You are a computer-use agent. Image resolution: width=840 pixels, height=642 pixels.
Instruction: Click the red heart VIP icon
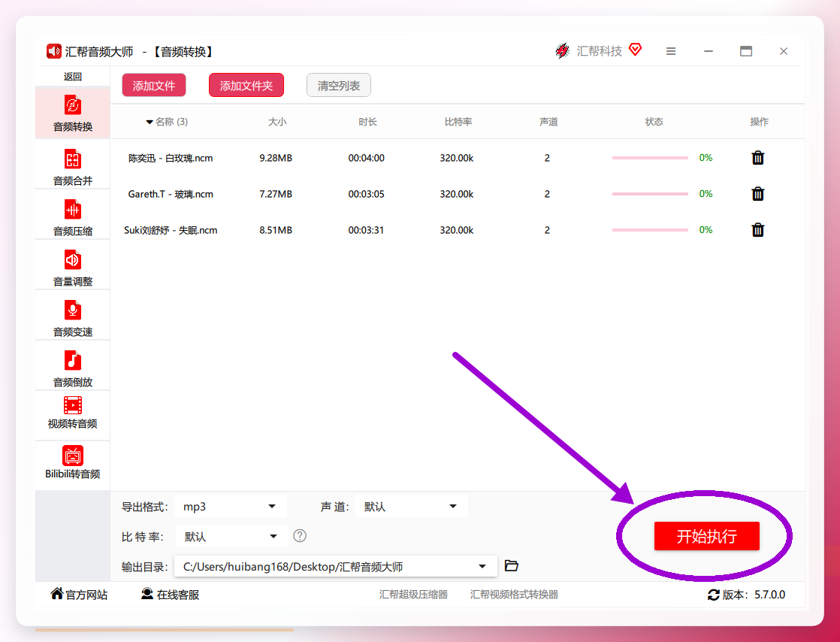click(x=636, y=50)
